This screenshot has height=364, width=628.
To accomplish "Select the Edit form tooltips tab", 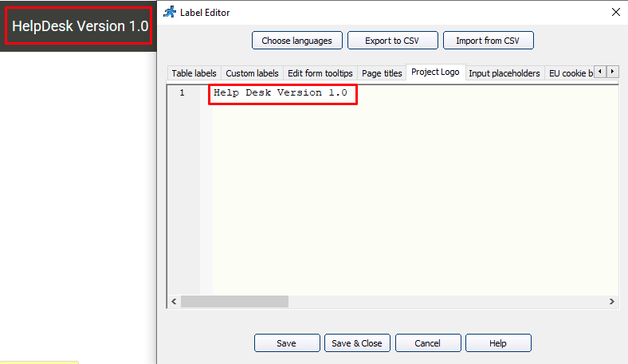I will (320, 73).
